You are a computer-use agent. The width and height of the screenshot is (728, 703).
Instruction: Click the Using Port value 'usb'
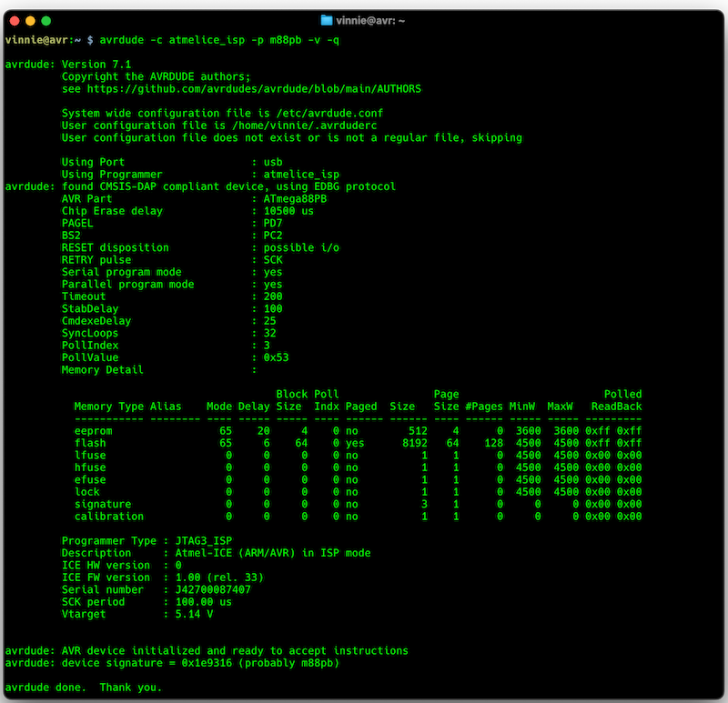(273, 162)
